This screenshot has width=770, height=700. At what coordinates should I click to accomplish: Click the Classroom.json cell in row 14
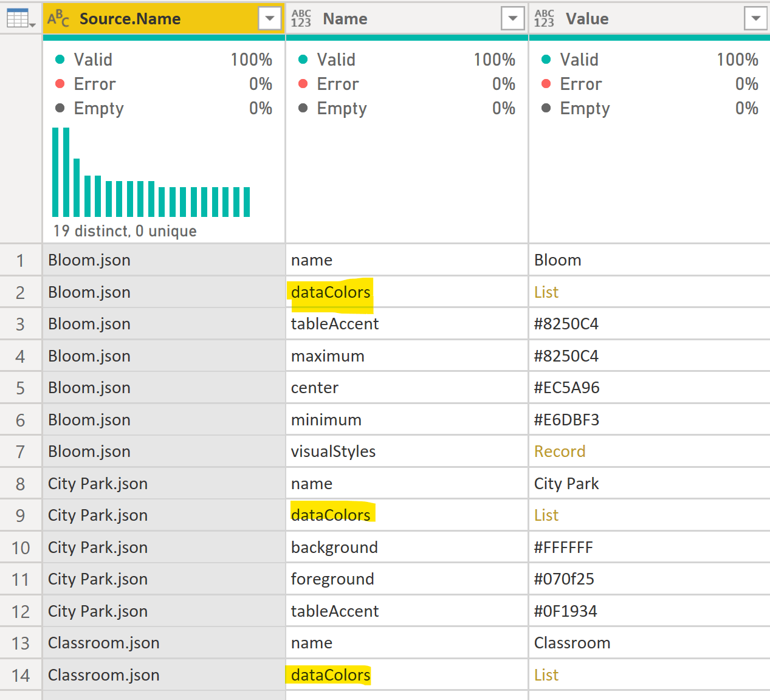tap(164, 675)
